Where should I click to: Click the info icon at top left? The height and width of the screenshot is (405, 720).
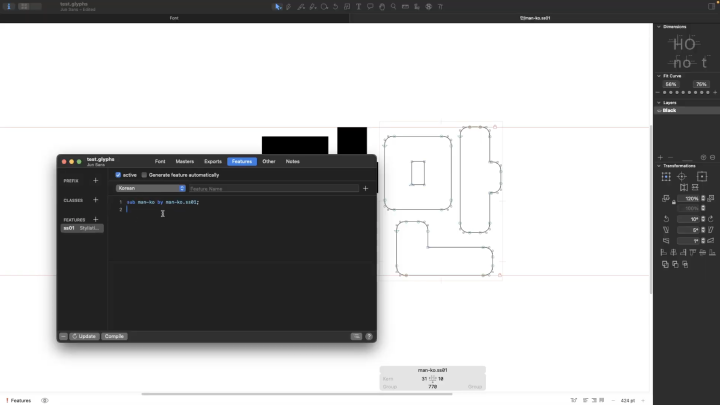tap(9, 6)
